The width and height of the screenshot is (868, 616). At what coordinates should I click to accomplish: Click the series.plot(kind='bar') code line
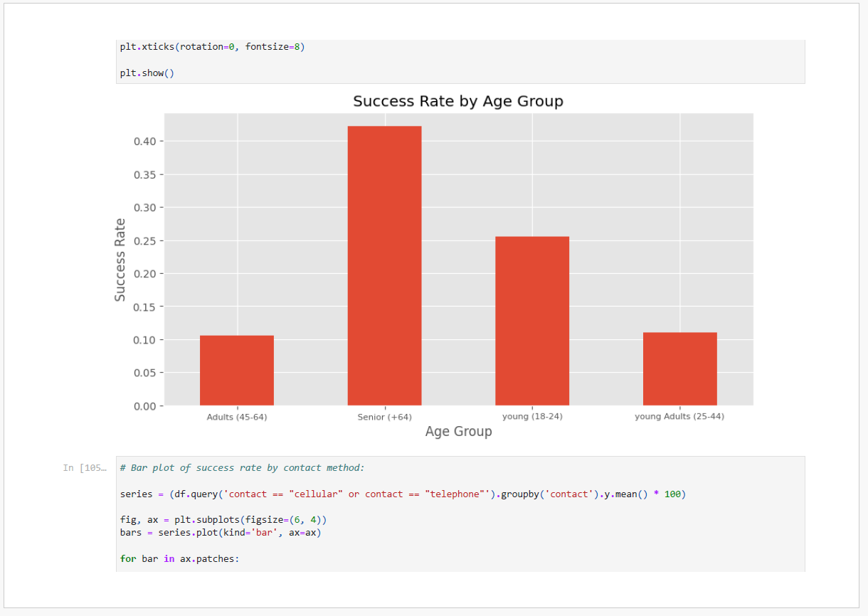click(x=221, y=532)
